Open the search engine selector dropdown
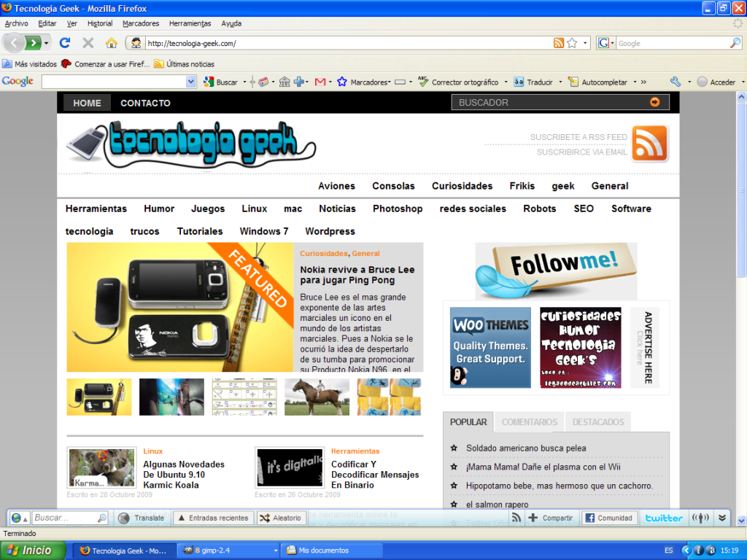Image resolution: width=747 pixels, height=560 pixels. 605,43
